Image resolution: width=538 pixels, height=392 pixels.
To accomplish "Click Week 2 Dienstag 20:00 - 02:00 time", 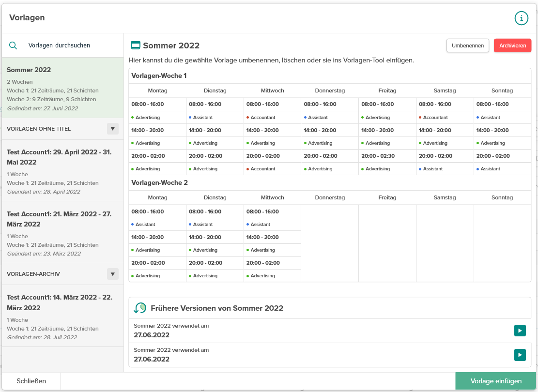I will click(x=205, y=263).
